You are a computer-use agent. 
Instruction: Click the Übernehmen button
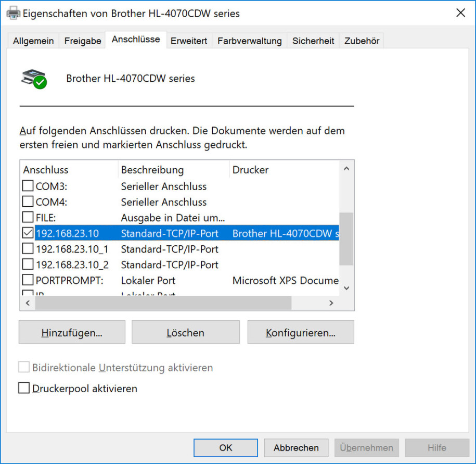tap(367, 447)
